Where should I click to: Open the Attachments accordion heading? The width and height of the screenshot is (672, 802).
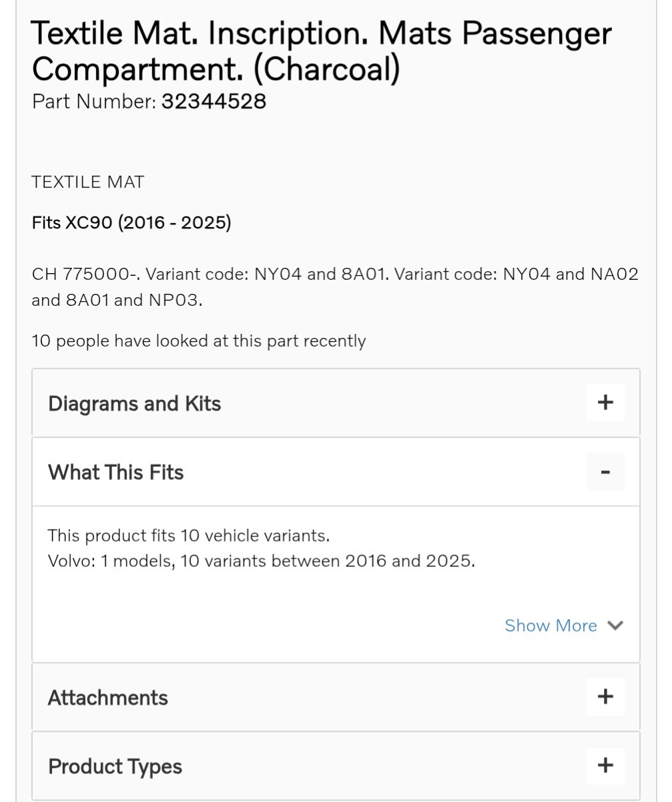tap(108, 698)
